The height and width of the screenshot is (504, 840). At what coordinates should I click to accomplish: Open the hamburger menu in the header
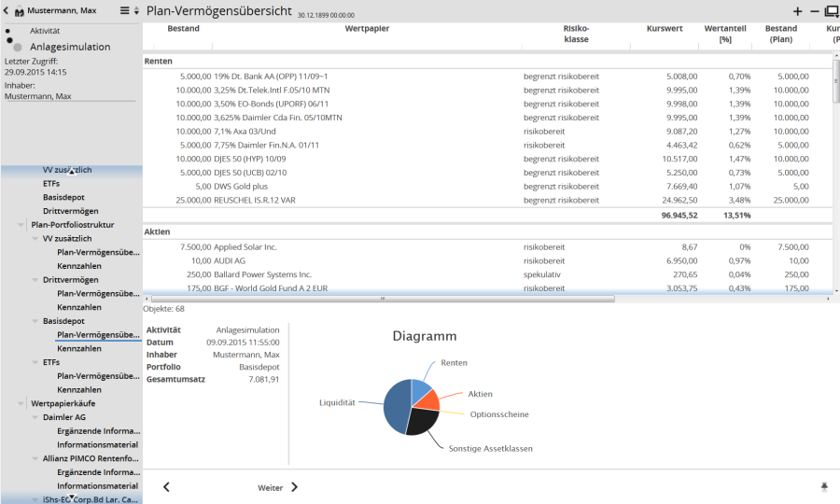(x=125, y=10)
